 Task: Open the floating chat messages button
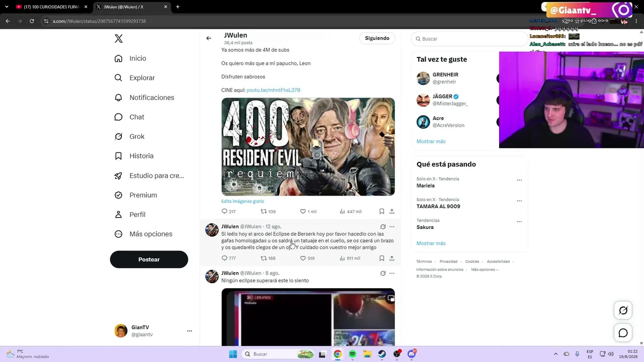623,333
